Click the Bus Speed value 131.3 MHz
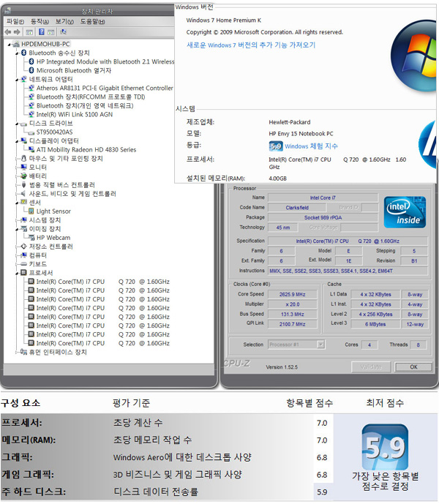 click(292, 315)
